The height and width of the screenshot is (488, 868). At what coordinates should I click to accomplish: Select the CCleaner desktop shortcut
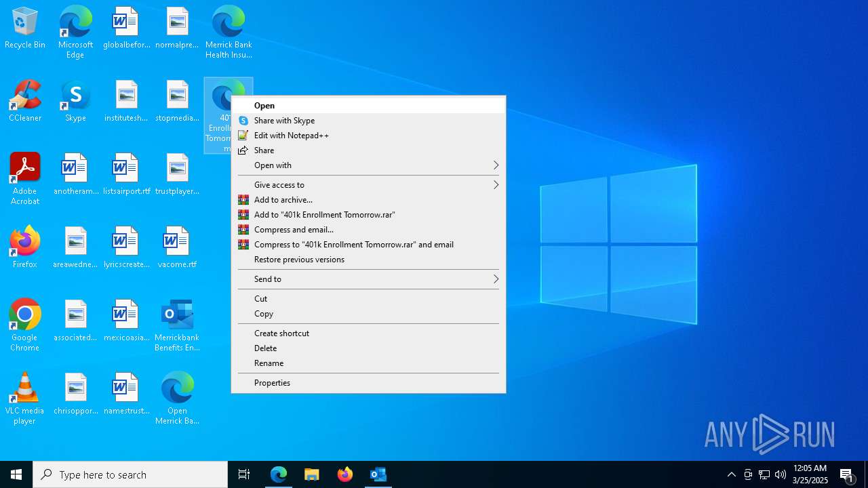[25, 102]
